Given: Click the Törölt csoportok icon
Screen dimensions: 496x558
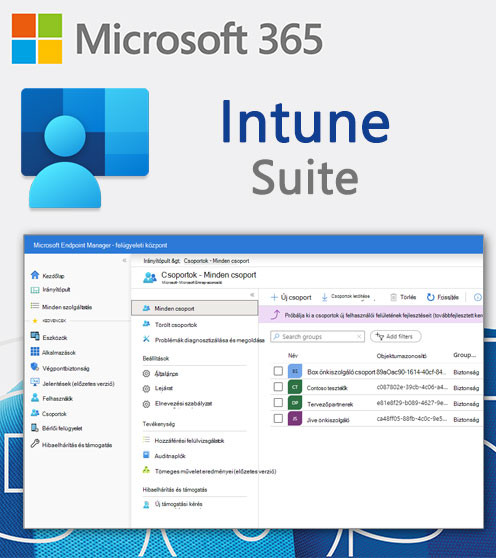Looking at the screenshot, I should click(146, 324).
